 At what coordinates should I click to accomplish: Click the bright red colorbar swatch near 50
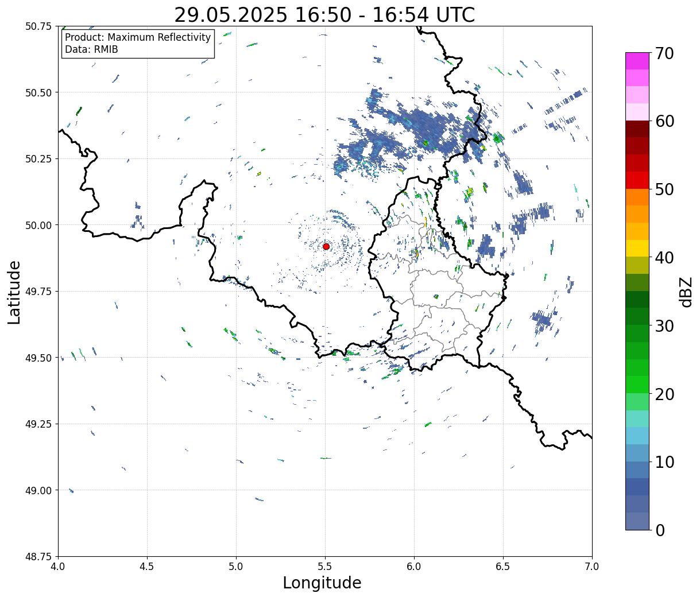(637, 180)
